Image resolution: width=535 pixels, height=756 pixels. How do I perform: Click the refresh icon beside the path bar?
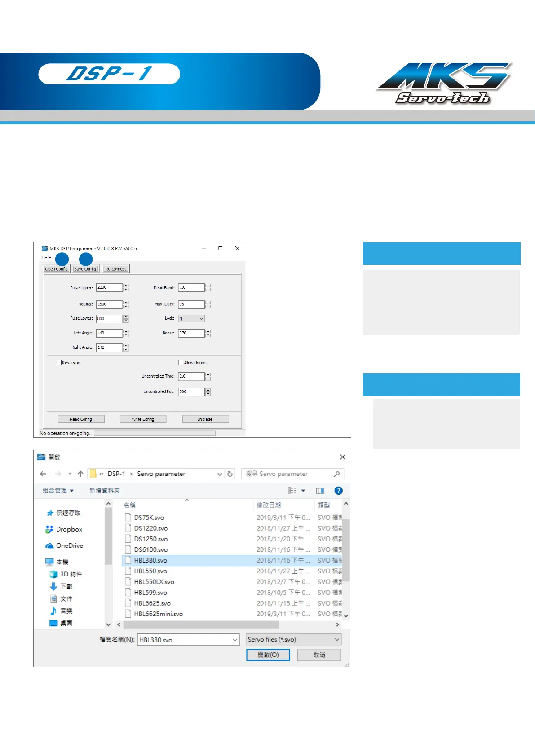pyautogui.click(x=230, y=474)
